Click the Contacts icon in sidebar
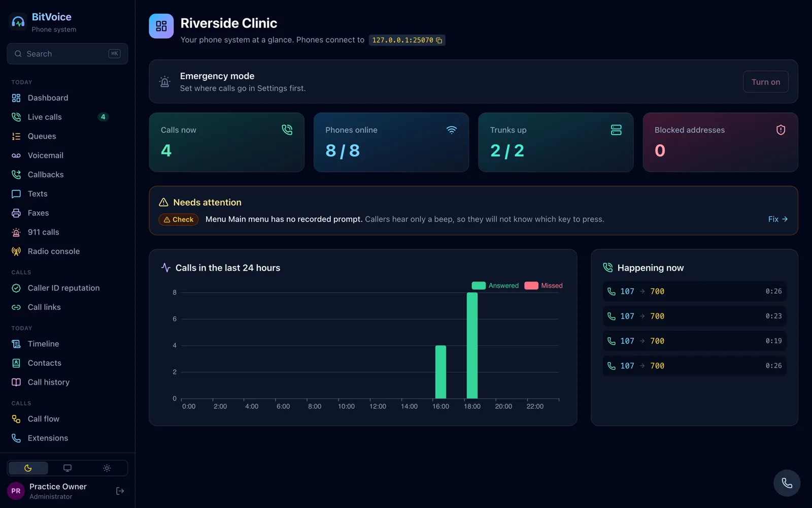Image resolution: width=812 pixels, height=508 pixels. coord(16,363)
